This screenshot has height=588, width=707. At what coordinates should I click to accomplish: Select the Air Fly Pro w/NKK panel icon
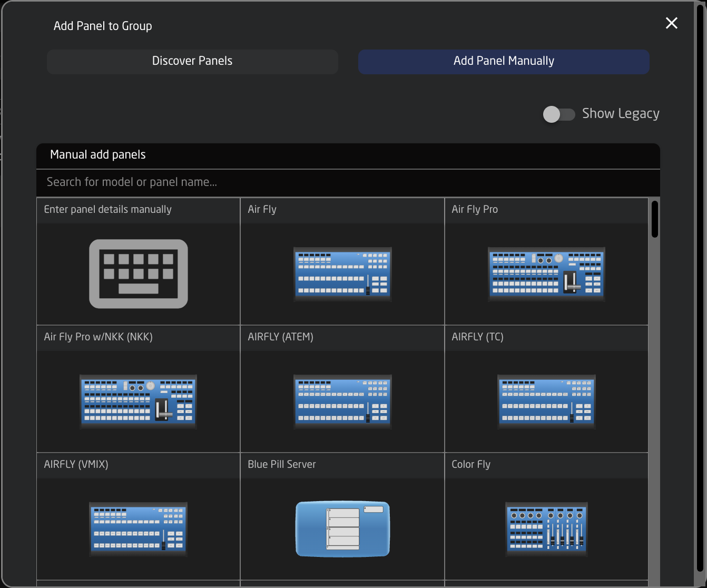tap(138, 401)
